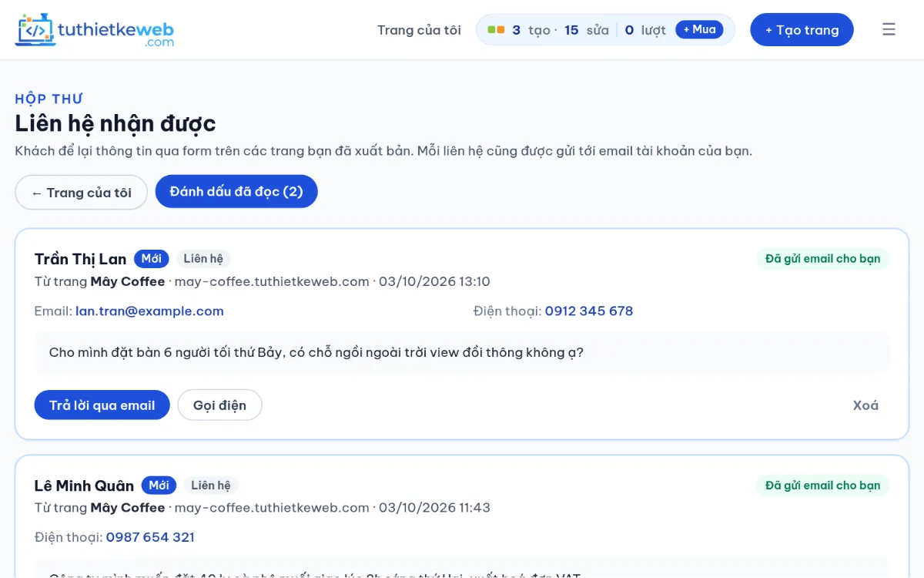Click the 3 tạo credits counter
The image size is (924, 578).
(531, 30)
